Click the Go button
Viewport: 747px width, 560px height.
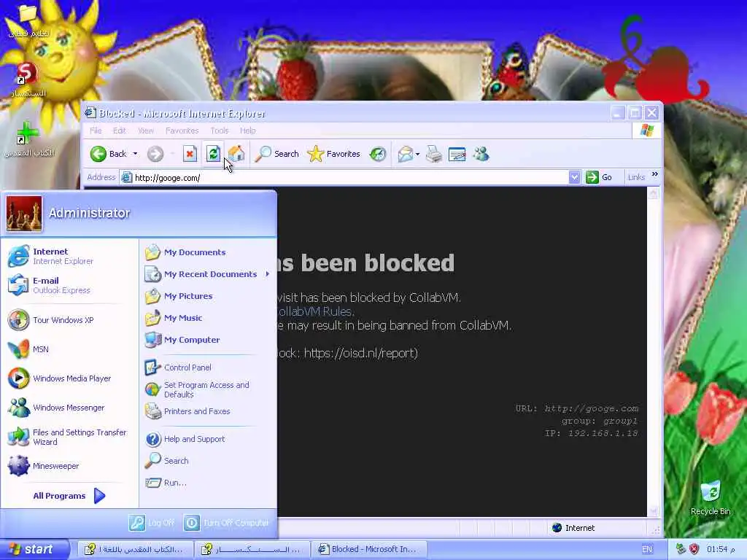point(600,177)
